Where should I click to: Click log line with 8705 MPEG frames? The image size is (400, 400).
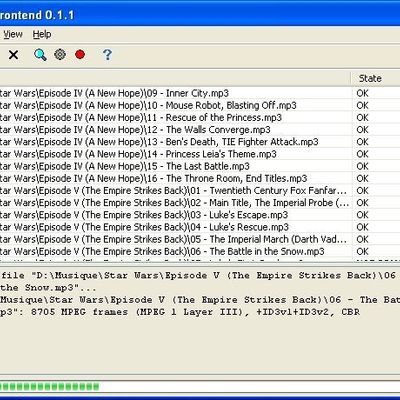point(180,312)
